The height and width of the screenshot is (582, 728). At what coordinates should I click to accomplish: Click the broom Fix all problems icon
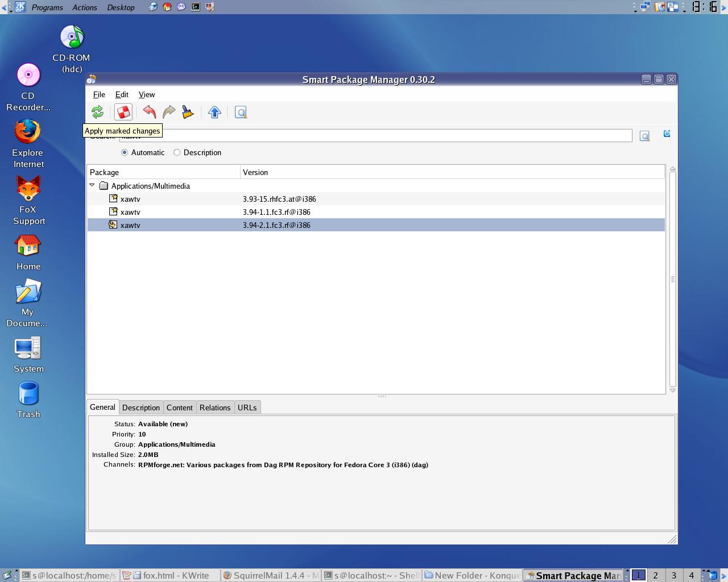188,113
